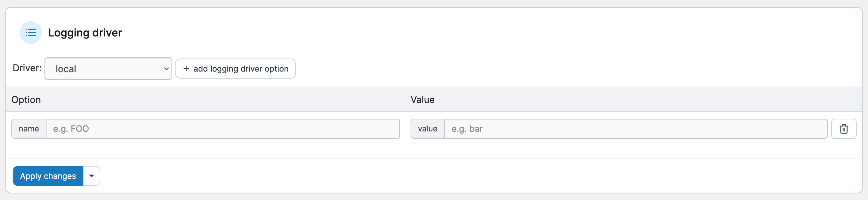The height and width of the screenshot is (200, 868).
Task: Open the Driver select showing local
Action: pos(108,69)
